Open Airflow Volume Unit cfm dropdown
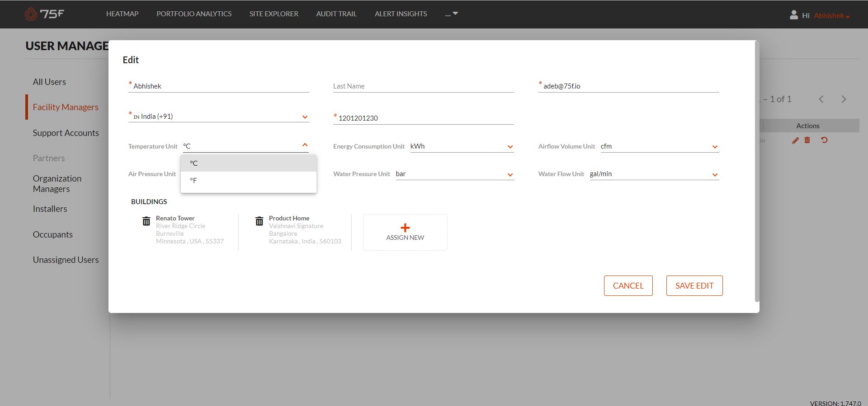 (x=660, y=146)
